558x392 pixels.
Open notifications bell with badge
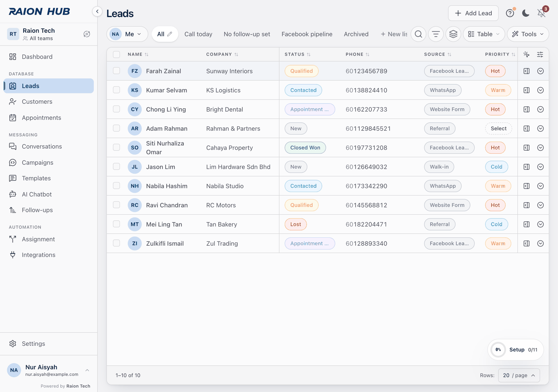[541, 13]
